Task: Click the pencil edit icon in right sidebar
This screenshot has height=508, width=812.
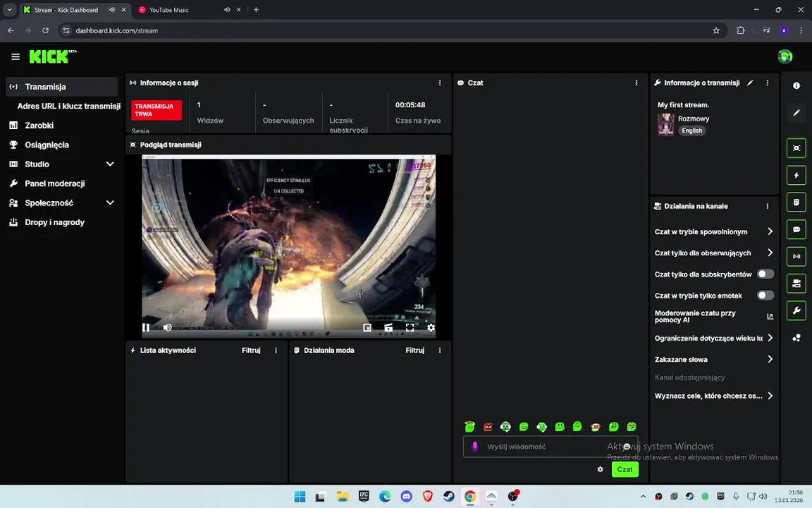Action: click(x=796, y=112)
